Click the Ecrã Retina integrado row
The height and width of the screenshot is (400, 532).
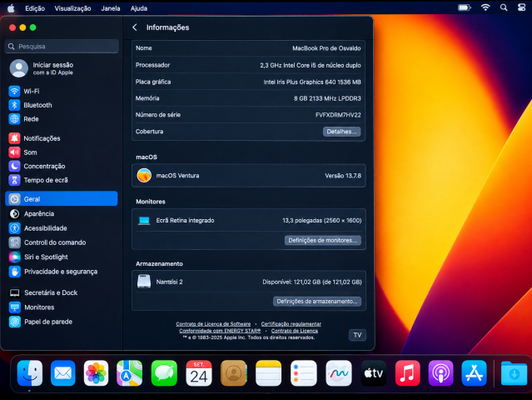pos(249,220)
